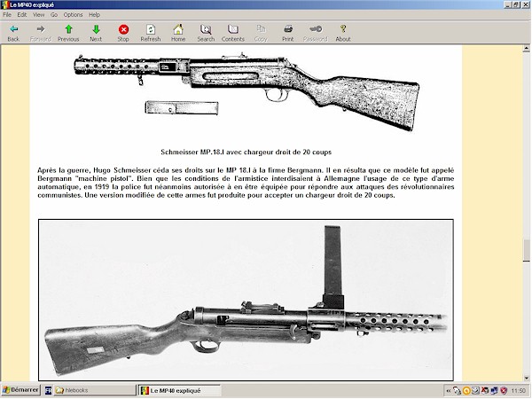This screenshot has width=532, height=399.
Task: Go back using the Back arrow
Action: 13,33
